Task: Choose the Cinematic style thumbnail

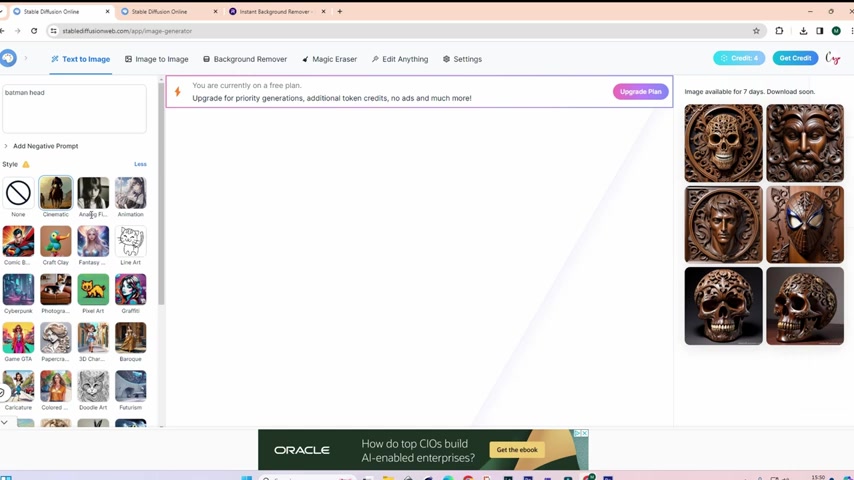Action: [56, 193]
